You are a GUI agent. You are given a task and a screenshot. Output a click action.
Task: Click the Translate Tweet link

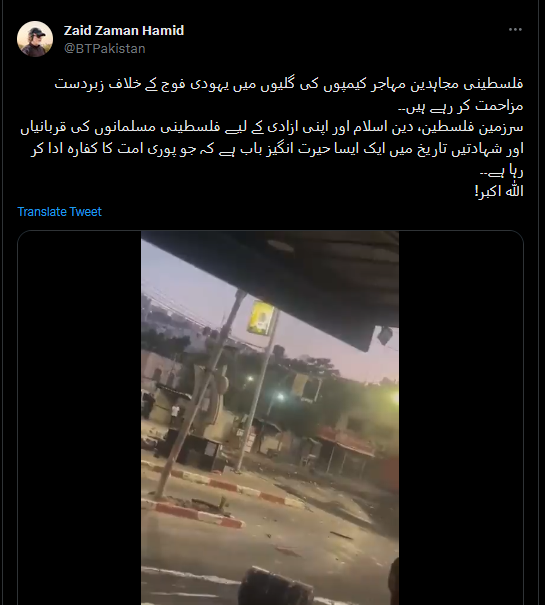pos(59,211)
